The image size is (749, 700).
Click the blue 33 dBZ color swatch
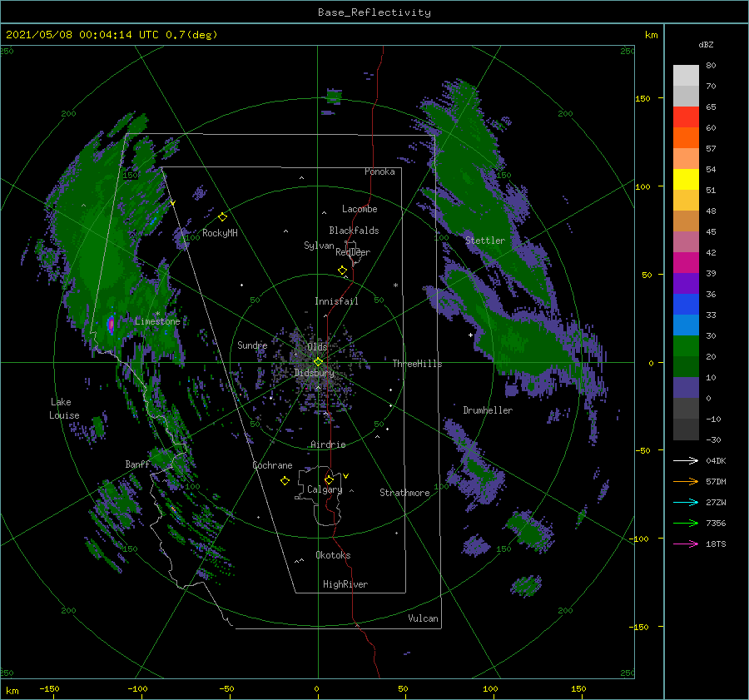point(686,305)
